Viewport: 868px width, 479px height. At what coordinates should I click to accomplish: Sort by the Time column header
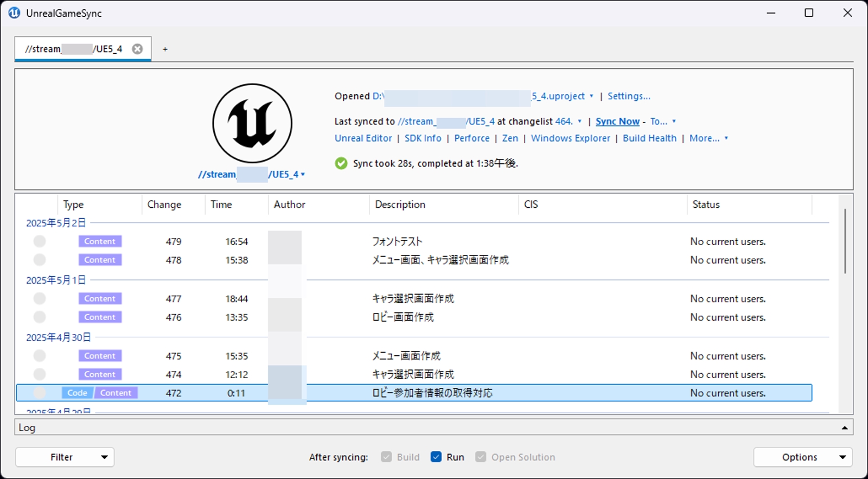coord(221,205)
